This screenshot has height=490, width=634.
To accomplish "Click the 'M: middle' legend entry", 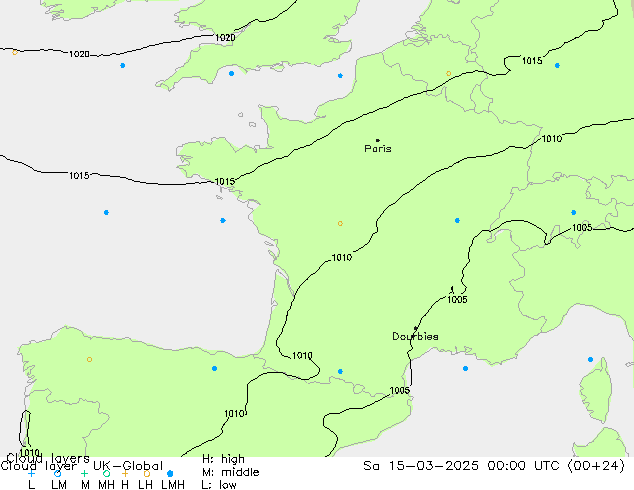I will pos(230,472).
